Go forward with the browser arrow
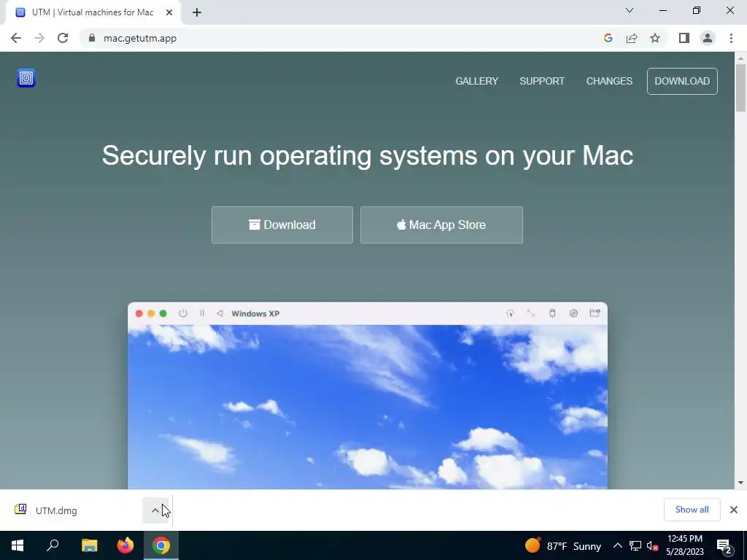Screen dimensions: 747x560 [39, 38]
